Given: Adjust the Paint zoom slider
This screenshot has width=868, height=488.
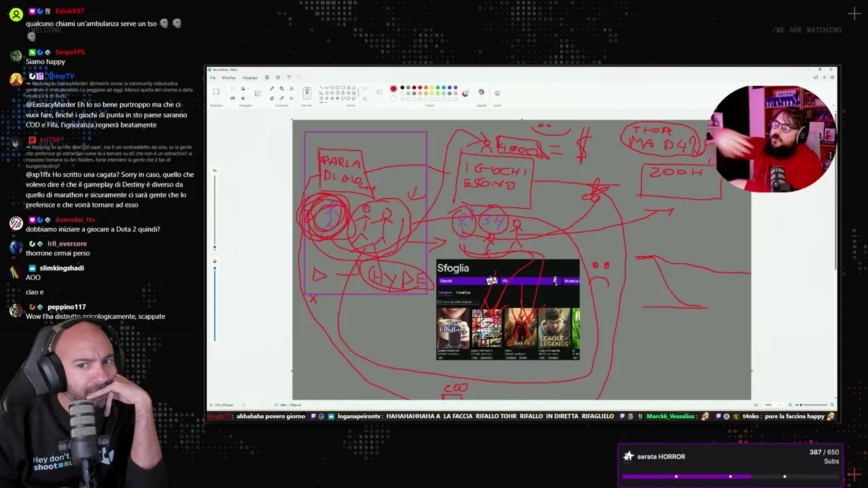Looking at the screenshot, I should point(811,405).
